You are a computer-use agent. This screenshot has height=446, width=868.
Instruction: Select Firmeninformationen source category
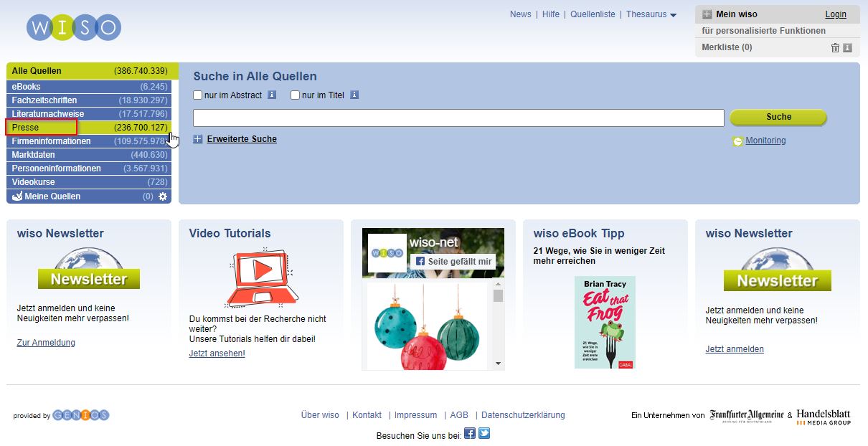coord(89,141)
